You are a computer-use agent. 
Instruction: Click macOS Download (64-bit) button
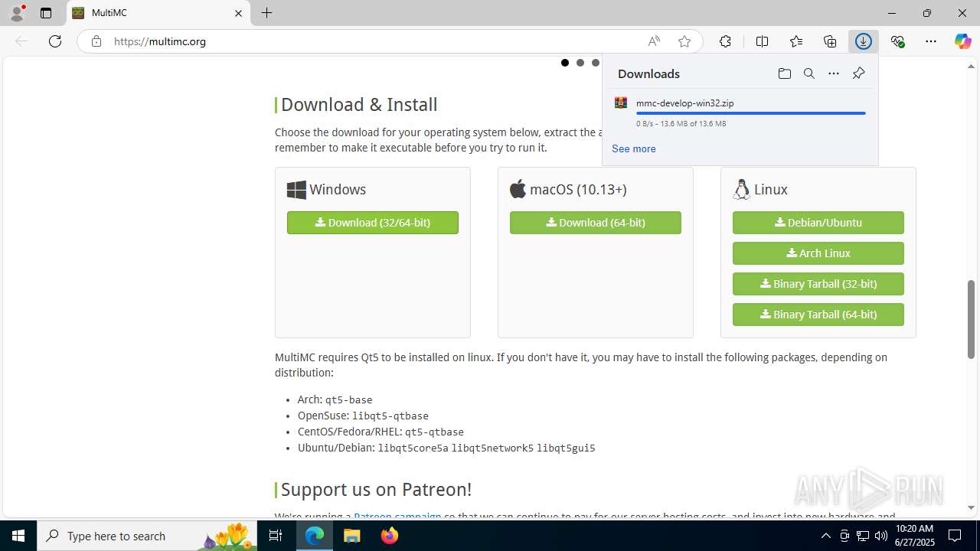coord(596,223)
